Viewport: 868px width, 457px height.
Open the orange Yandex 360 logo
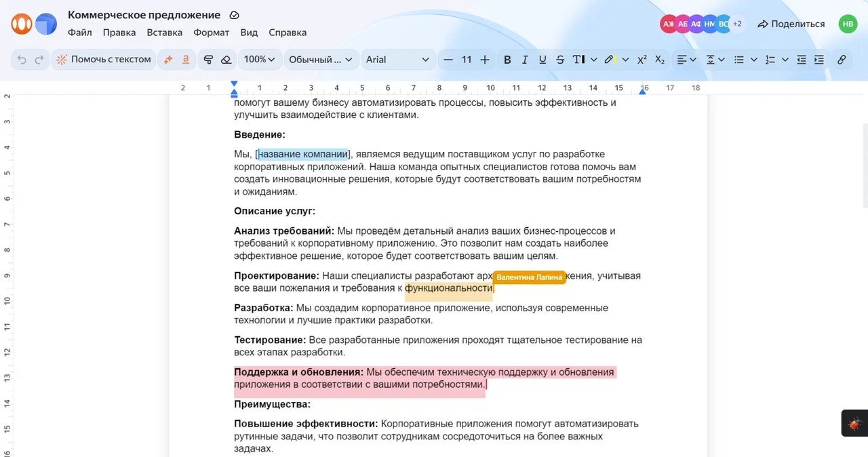tap(21, 24)
